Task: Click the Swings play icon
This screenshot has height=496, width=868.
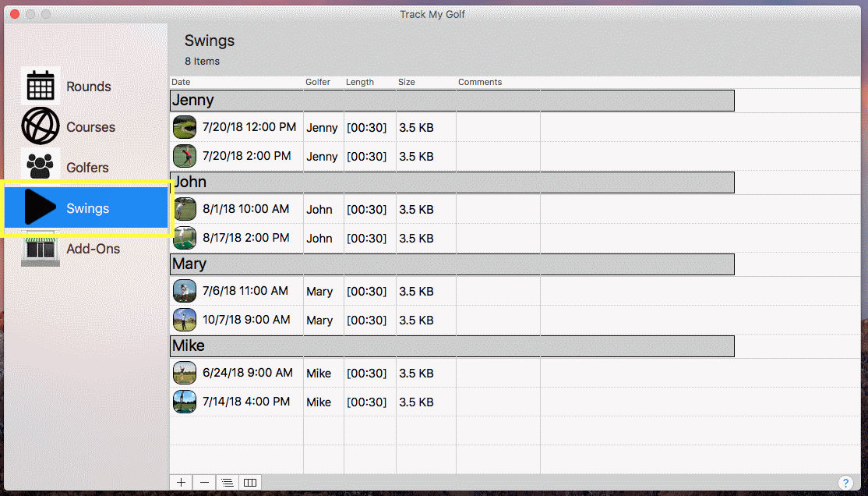Action: click(x=41, y=208)
